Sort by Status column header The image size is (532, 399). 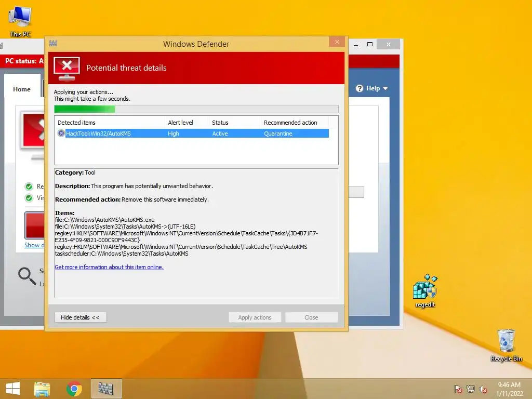[235, 123]
